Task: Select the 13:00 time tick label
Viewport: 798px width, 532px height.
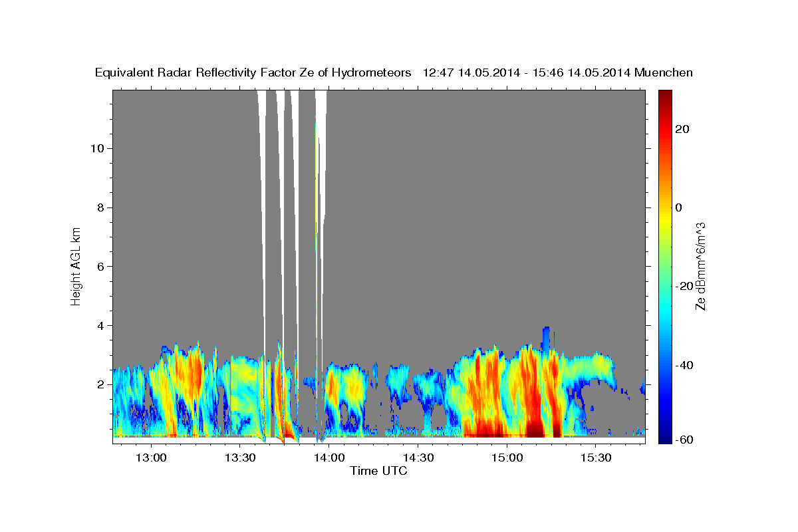Action: tap(151, 458)
